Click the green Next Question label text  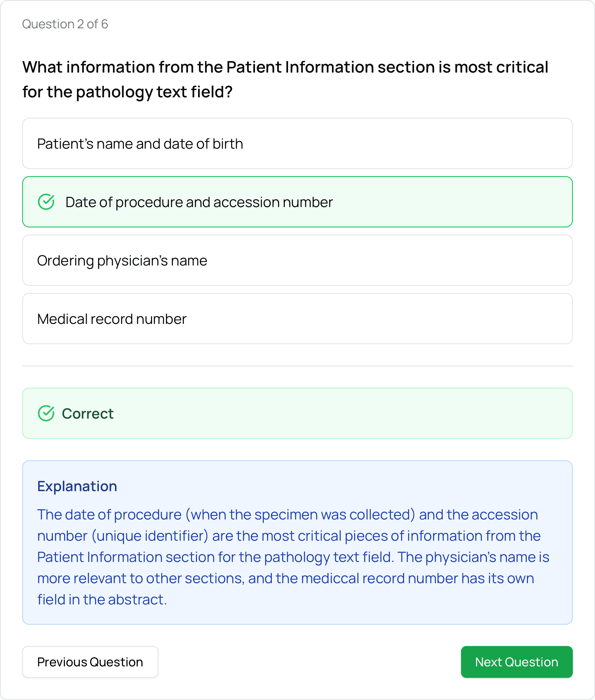(517, 662)
